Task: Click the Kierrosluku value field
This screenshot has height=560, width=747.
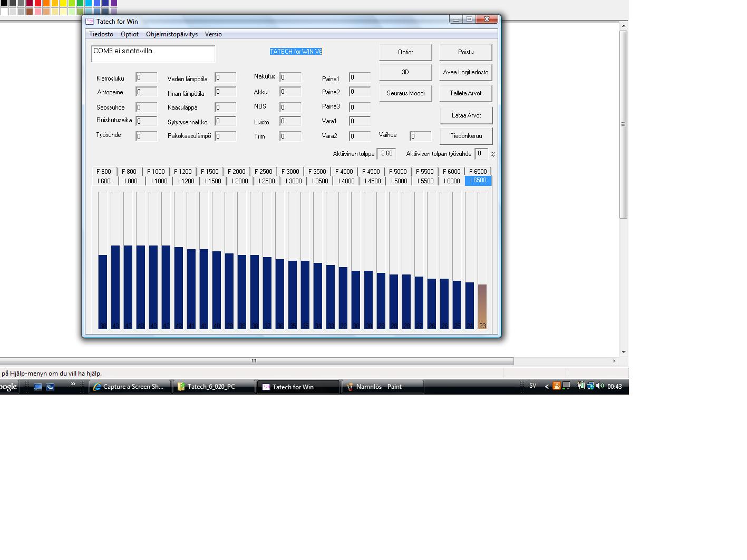Action: tap(146, 78)
